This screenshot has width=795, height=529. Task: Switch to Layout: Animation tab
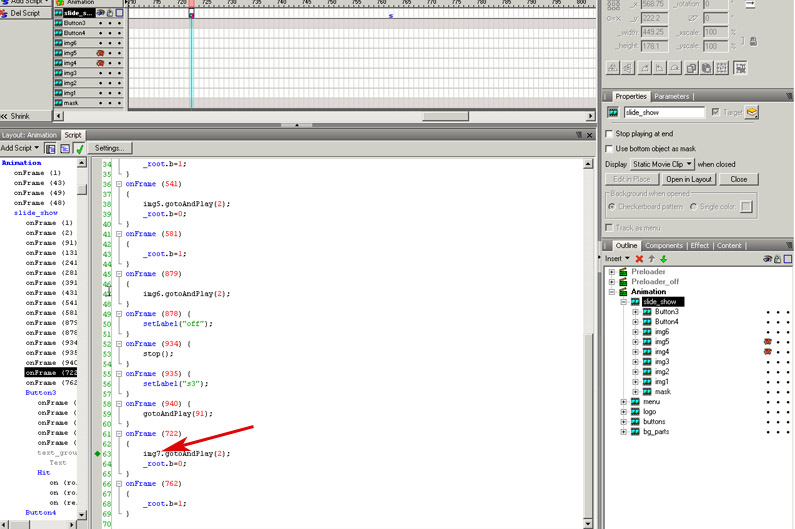pyautogui.click(x=29, y=135)
